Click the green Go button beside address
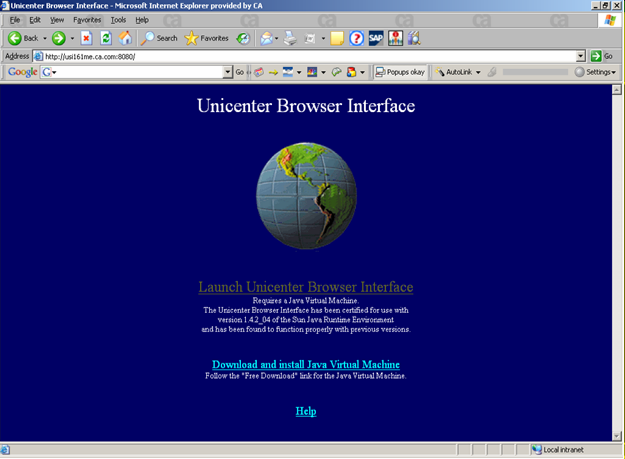 tap(601, 57)
